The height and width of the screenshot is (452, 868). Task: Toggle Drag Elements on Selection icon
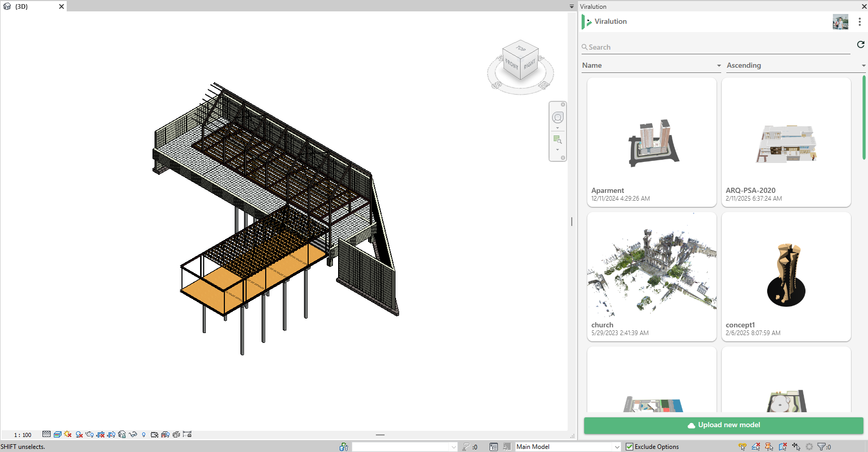[x=796, y=447]
